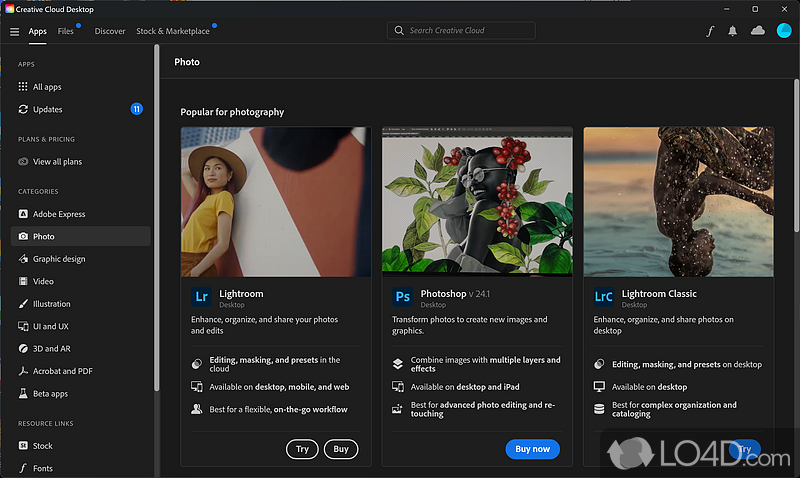Screen dimensions: 800x478
Task: Maximize the Creative Cloud window
Action: pos(755,9)
